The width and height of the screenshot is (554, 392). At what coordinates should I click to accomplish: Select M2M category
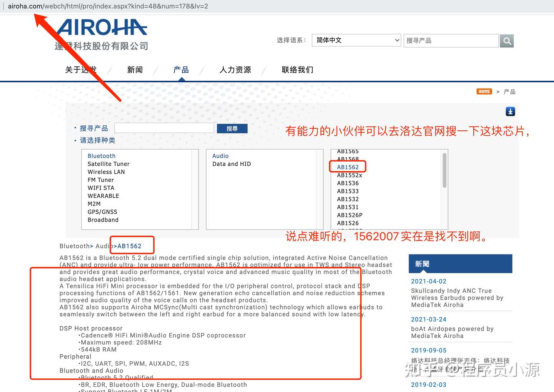click(x=94, y=204)
